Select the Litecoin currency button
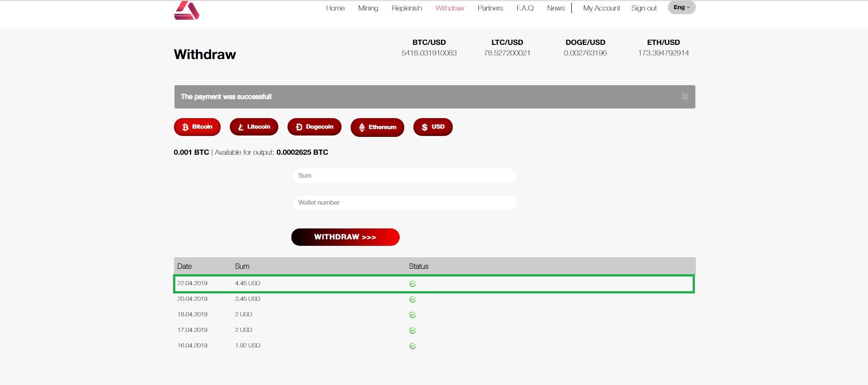Screen dimensions: 868x385 254,127
